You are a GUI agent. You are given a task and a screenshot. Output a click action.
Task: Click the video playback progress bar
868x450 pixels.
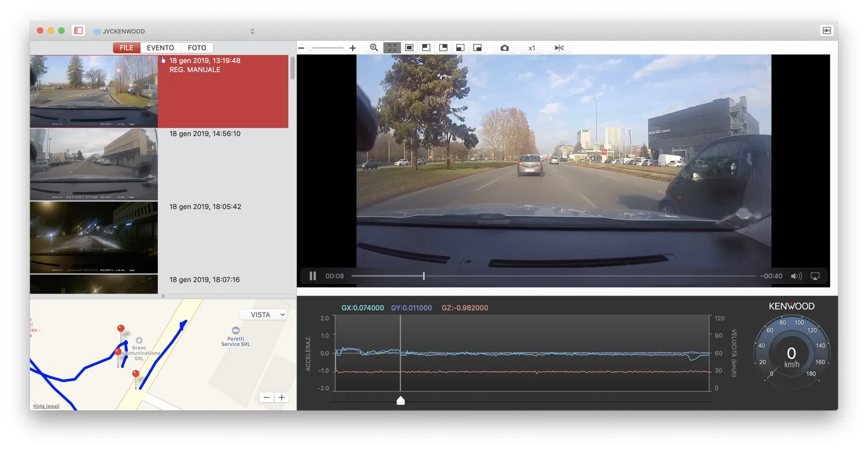[x=553, y=276]
